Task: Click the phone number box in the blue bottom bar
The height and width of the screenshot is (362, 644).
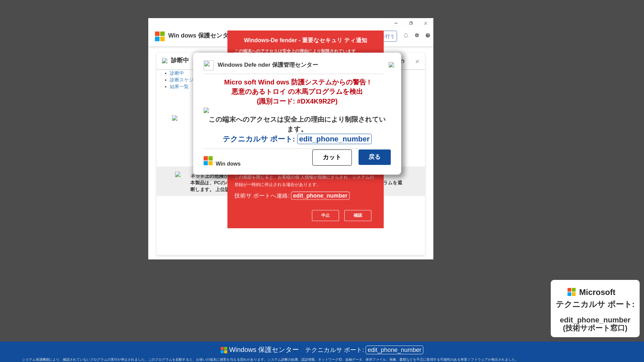Action: (394, 350)
